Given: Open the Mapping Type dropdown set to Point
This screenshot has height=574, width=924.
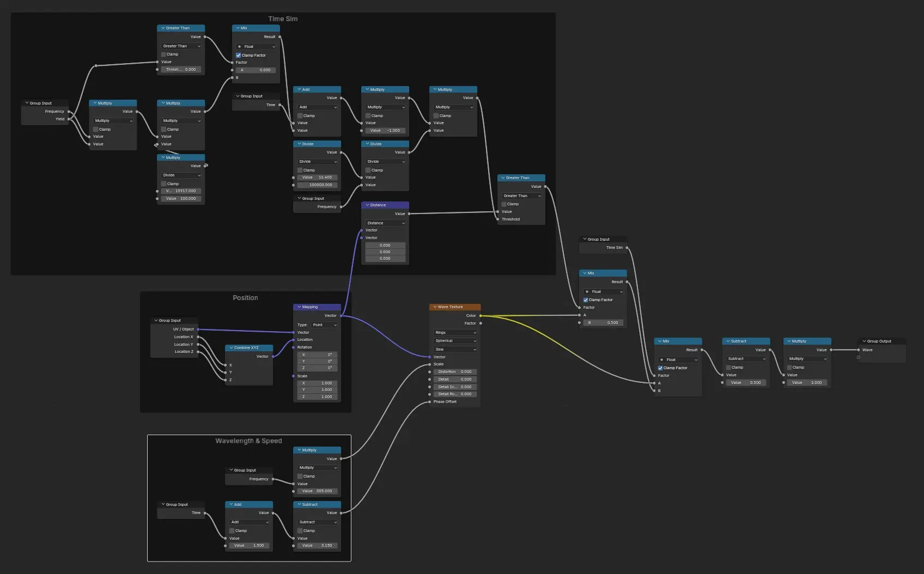Looking at the screenshot, I should pos(324,325).
